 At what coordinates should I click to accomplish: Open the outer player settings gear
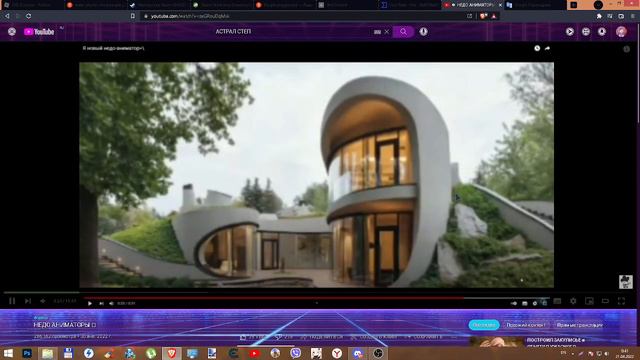pos(573,301)
